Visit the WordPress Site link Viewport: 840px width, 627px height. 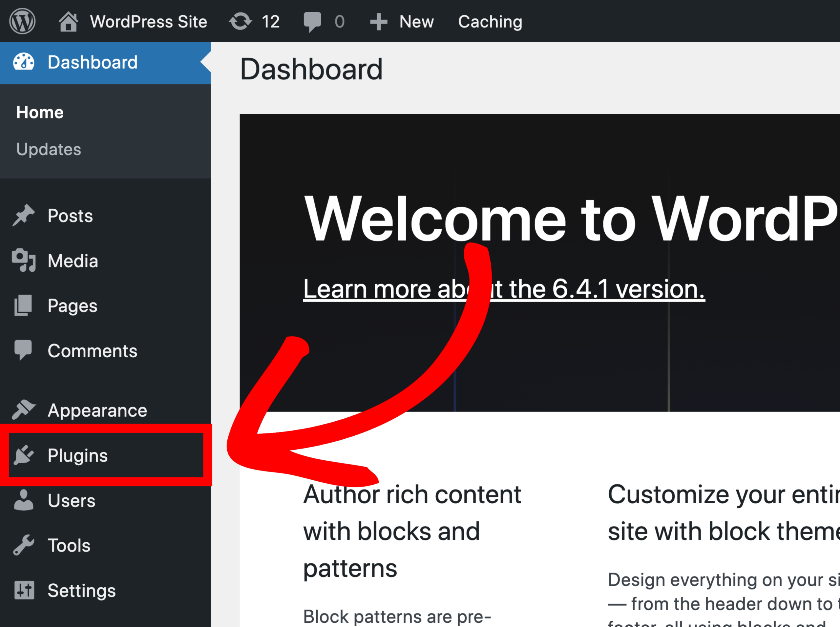(x=149, y=22)
